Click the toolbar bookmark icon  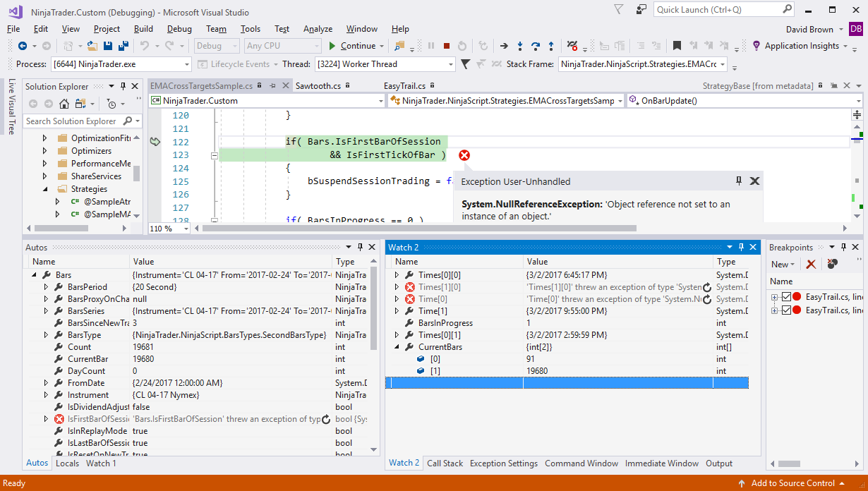pos(677,46)
